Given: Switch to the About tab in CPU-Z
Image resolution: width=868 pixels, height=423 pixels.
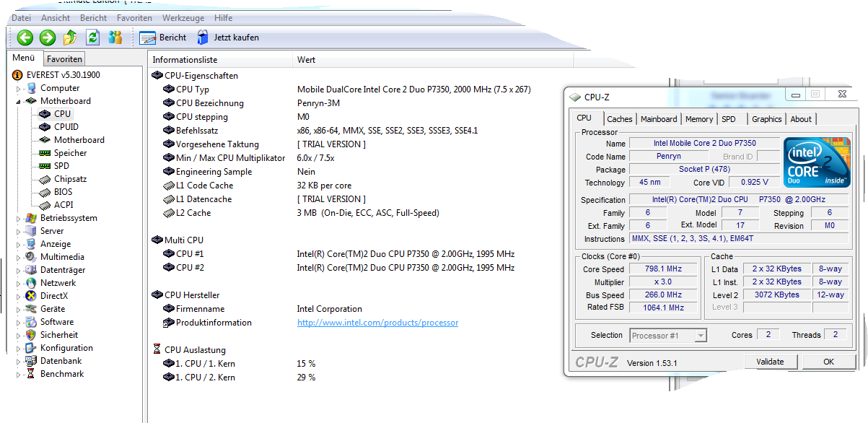Looking at the screenshot, I should pos(801,119).
